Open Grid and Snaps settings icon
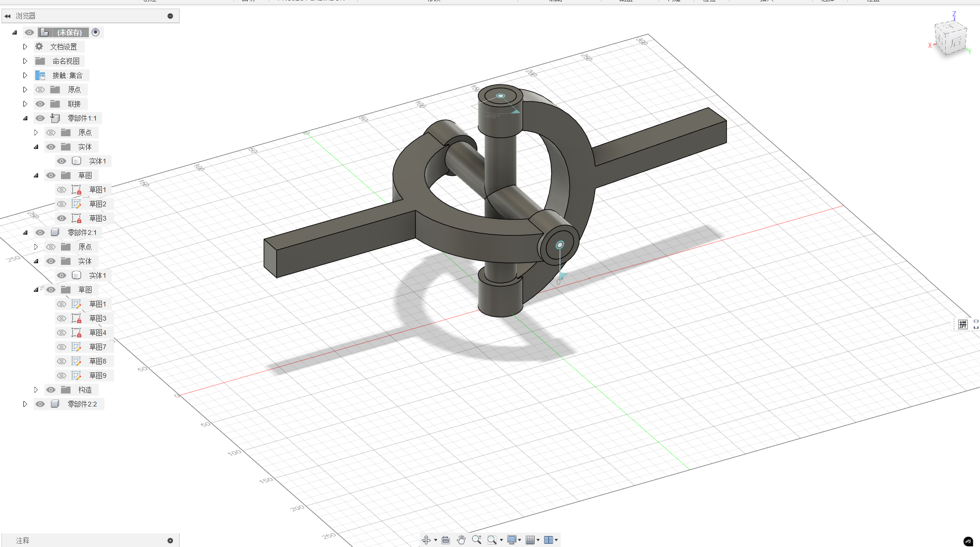This screenshot has width=980, height=547. point(530,540)
